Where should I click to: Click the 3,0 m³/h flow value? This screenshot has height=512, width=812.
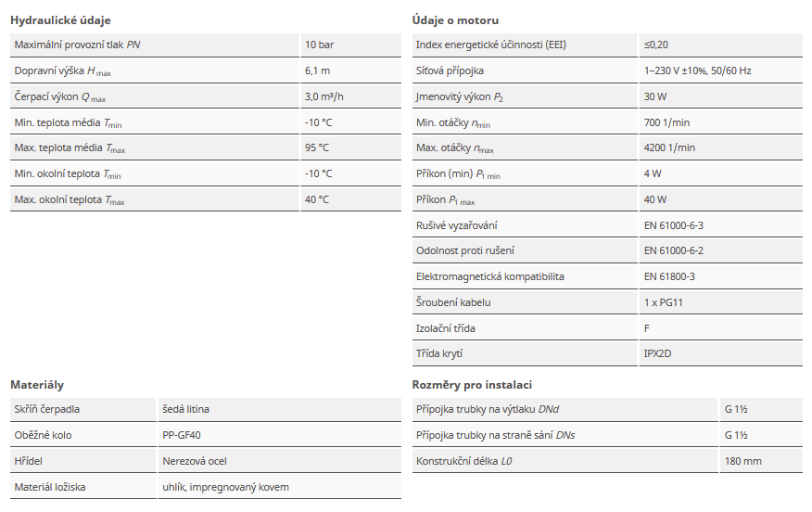[324, 96]
